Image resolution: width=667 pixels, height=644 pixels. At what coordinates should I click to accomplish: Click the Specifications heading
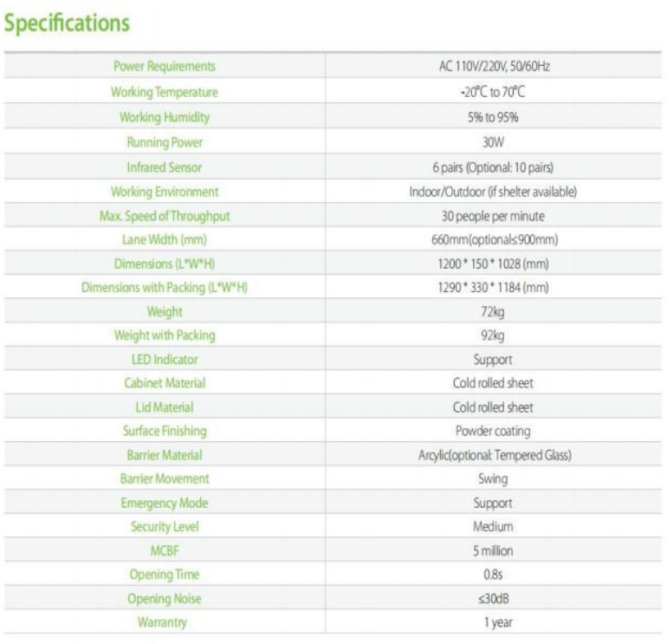(68, 23)
